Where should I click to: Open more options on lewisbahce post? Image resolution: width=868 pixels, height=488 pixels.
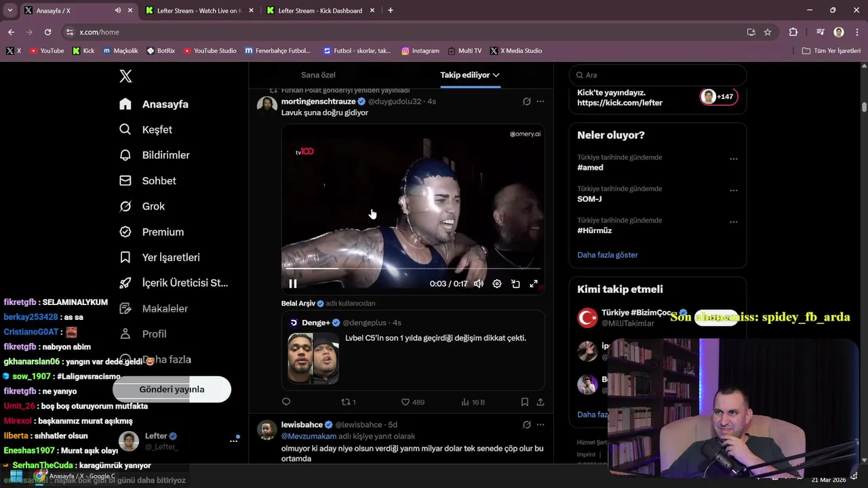540,425
